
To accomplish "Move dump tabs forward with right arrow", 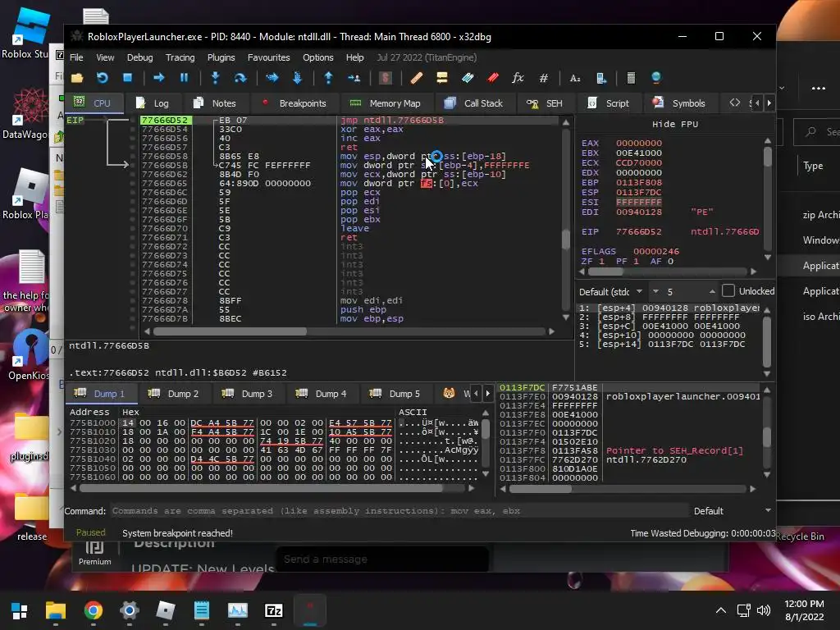I will (487, 394).
